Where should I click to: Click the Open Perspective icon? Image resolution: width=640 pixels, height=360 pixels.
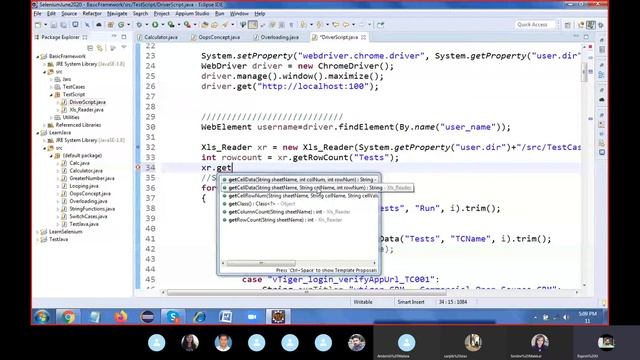pos(568,25)
